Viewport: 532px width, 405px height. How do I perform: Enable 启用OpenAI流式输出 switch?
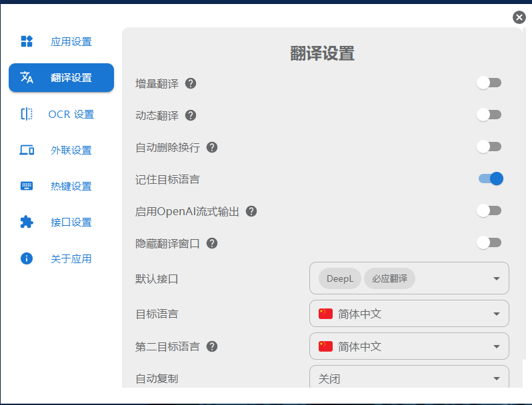[489, 210]
